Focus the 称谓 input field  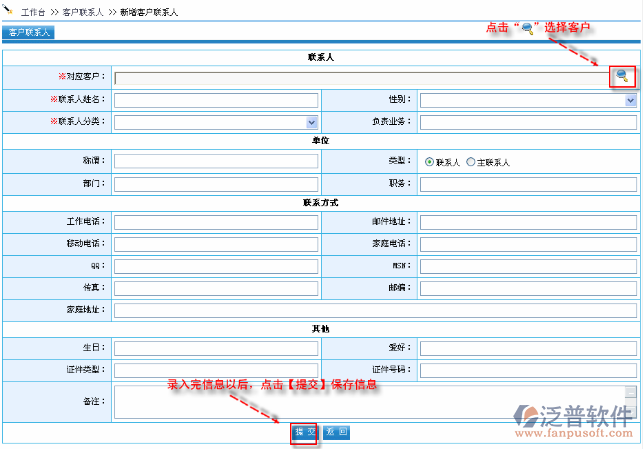pyautogui.click(x=216, y=161)
